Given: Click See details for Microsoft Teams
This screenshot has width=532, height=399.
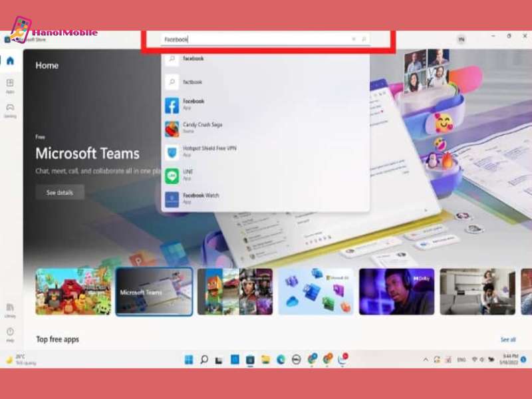Looking at the screenshot, I should click(x=60, y=192).
